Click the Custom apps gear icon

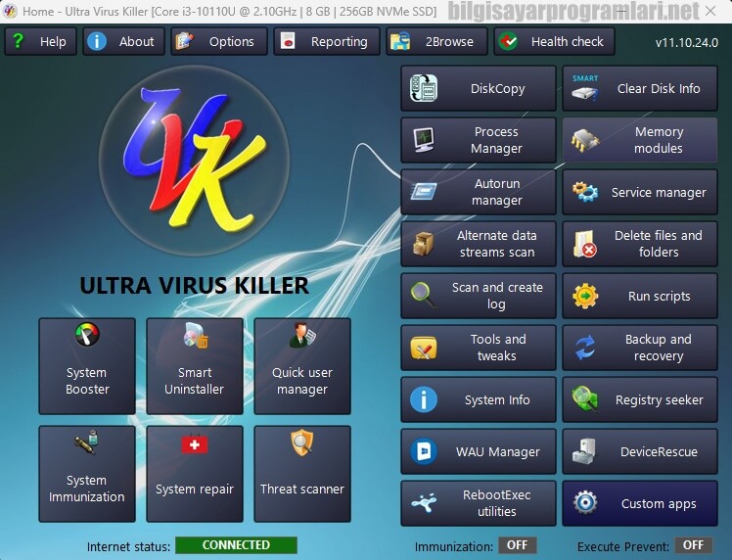click(585, 503)
